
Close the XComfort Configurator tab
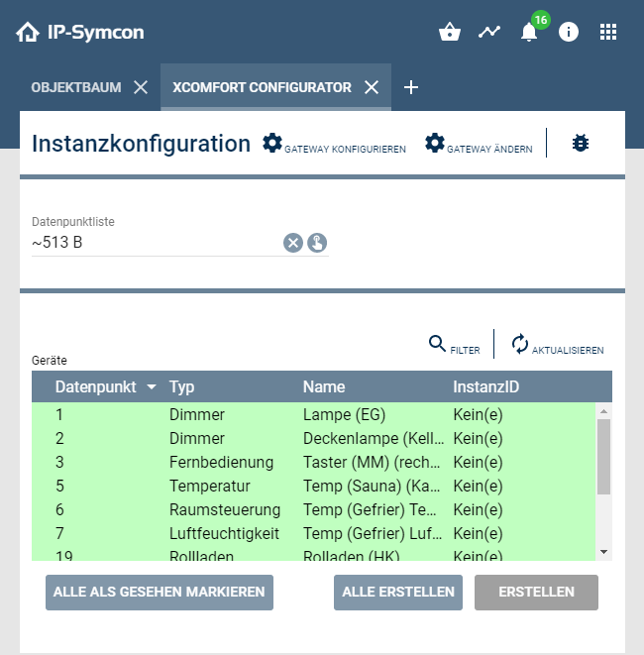click(372, 87)
